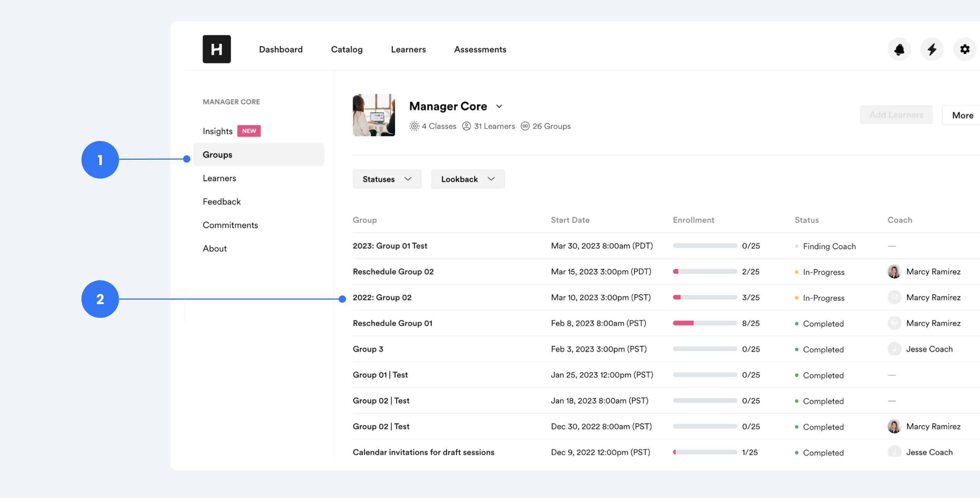The width and height of the screenshot is (980, 498).
Task: Open notifications via the bell icon
Action: click(x=899, y=49)
